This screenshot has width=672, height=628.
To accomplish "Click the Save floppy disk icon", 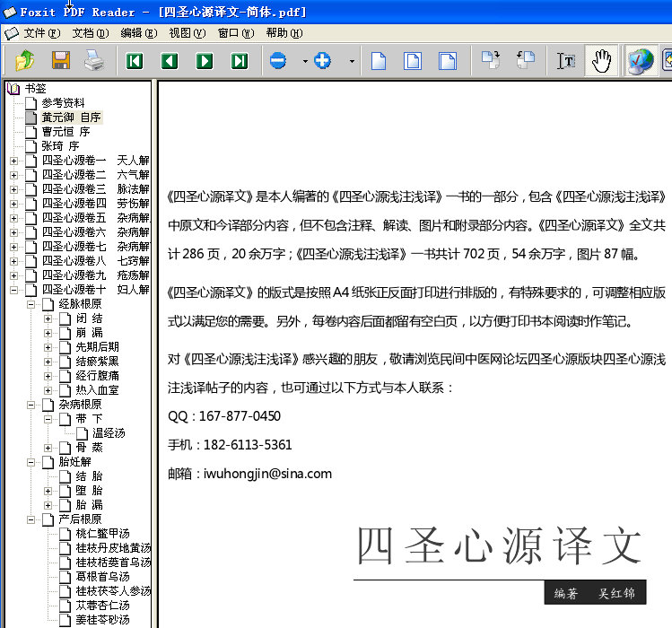I will pos(60,61).
